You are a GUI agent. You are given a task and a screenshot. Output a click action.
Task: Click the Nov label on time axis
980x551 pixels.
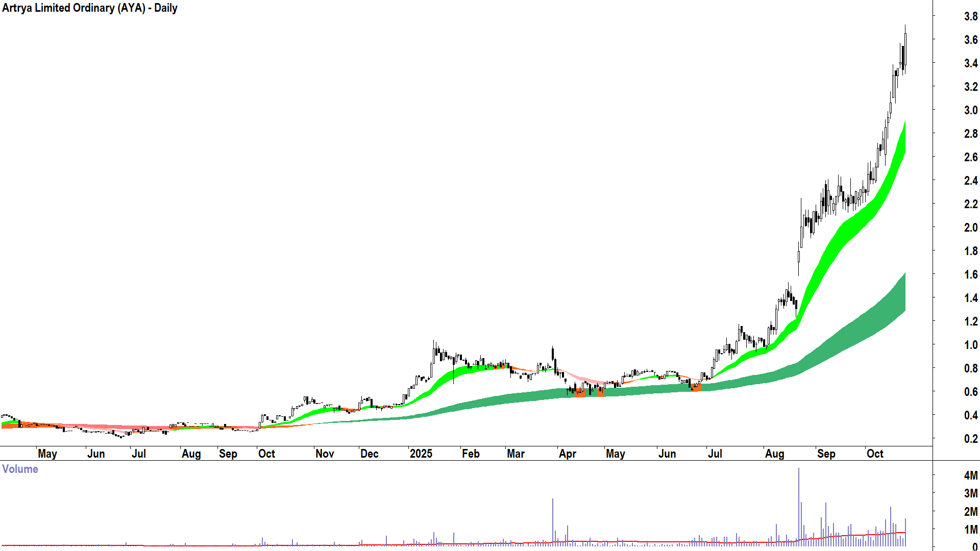tap(325, 454)
